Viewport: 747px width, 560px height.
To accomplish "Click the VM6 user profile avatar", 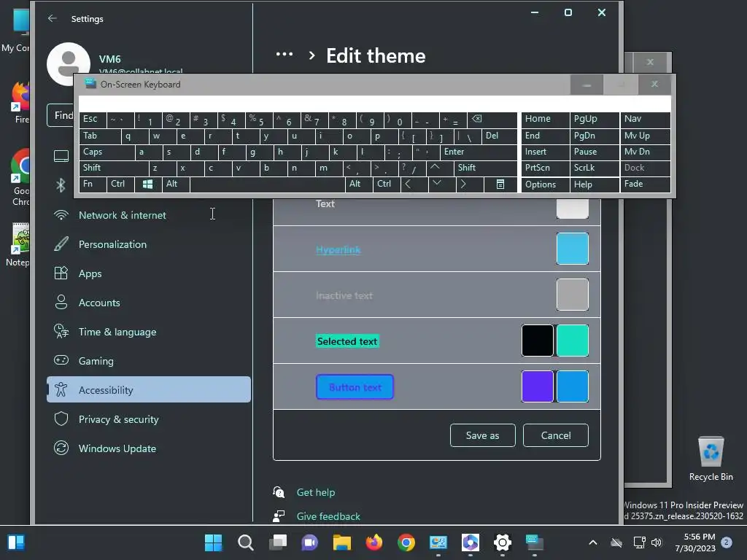I will pos(68,64).
